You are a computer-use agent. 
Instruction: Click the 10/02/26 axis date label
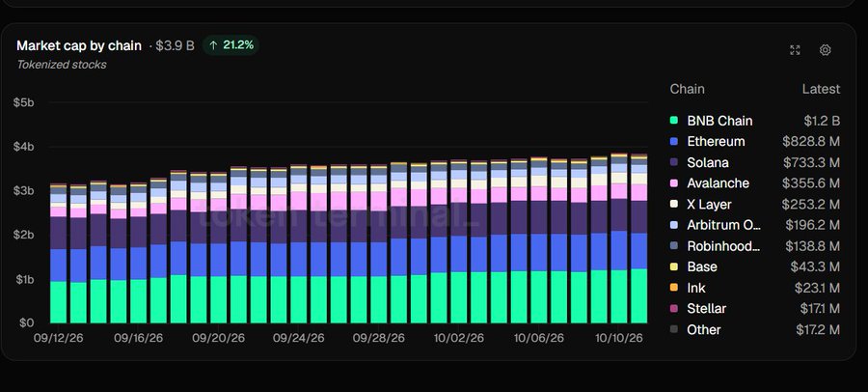tap(459, 338)
